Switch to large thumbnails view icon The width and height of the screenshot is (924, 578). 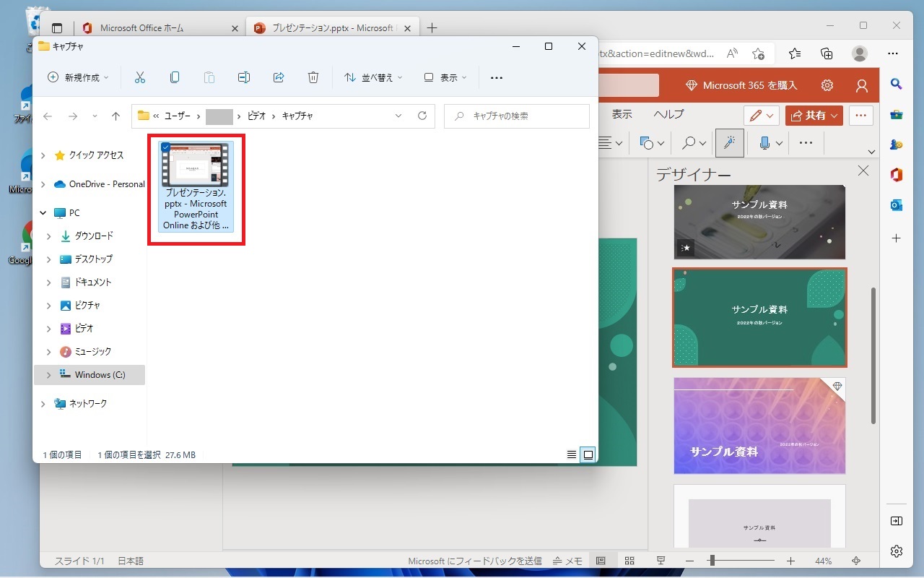pos(588,455)
